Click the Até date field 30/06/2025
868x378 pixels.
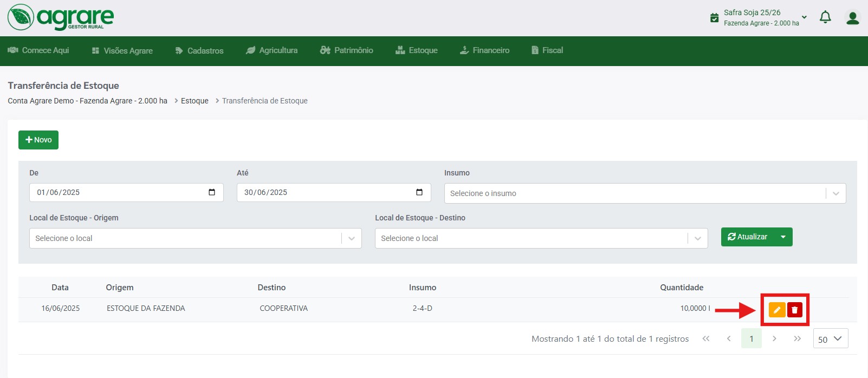pyautogui.click(x=334, y=192)
